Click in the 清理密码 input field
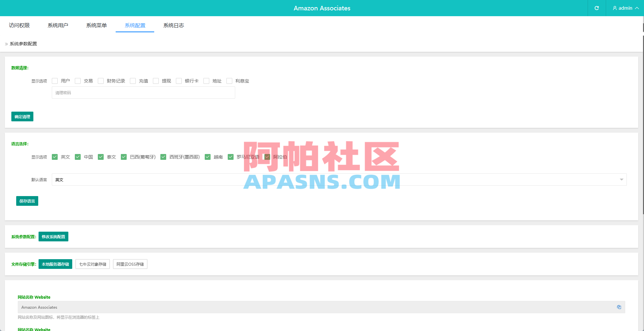Screen dimensions: 644x331 click(x=144, y=93)
